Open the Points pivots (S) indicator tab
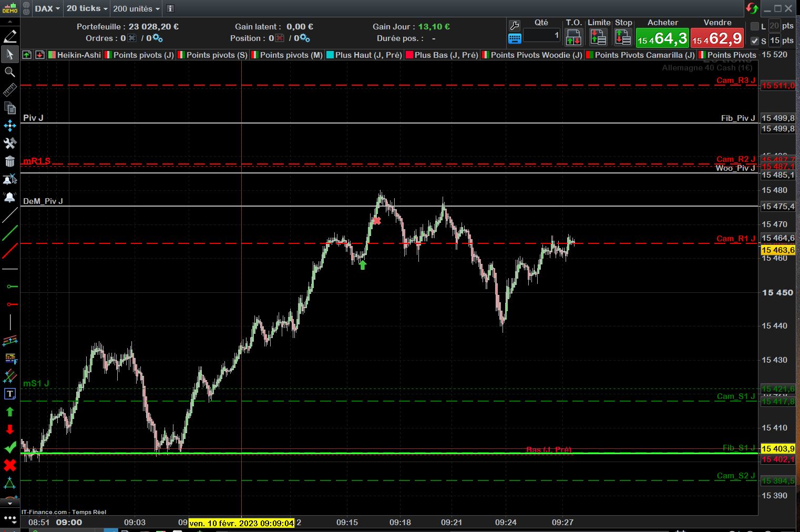The width and height of the screenshot is (800, 532). click(x=212, y=55)
